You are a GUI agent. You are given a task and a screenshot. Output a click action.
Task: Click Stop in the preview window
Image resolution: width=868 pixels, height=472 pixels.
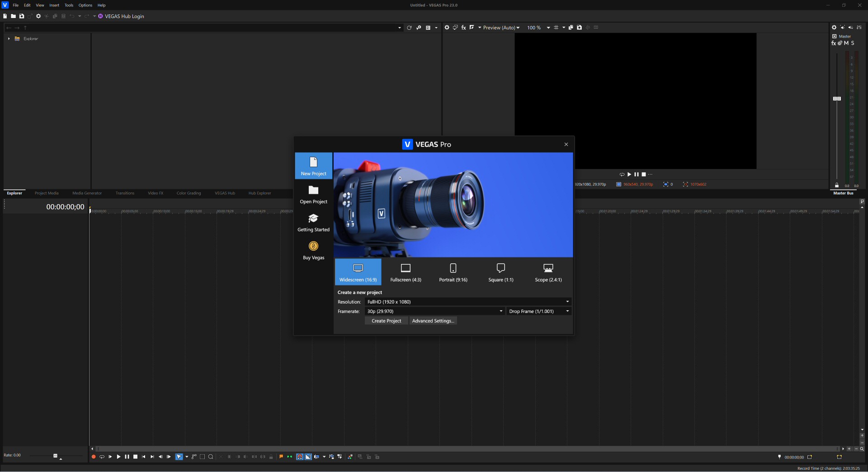tap(644, 174)
